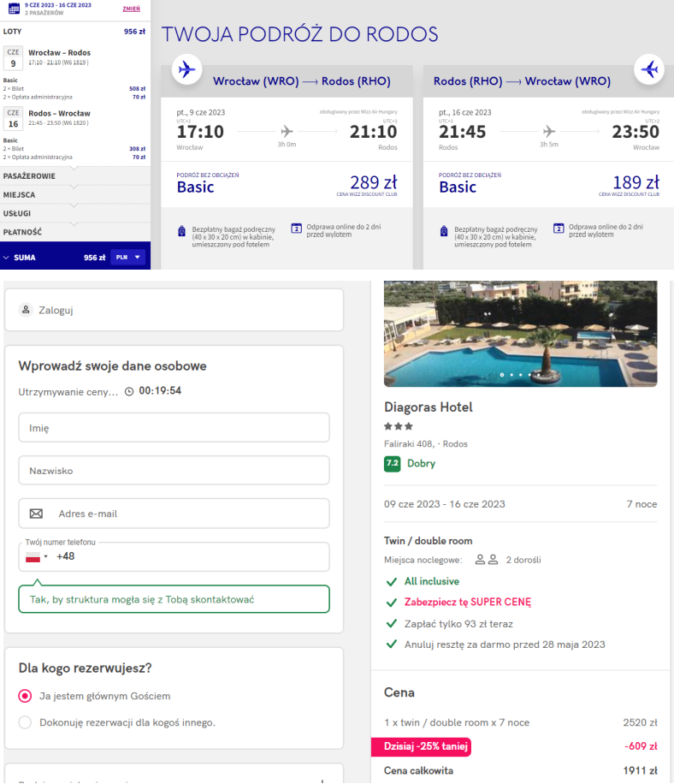Click the calendar icon beside travel dates
The height and width of the screenshot is (784, 674).
(13, 9)
